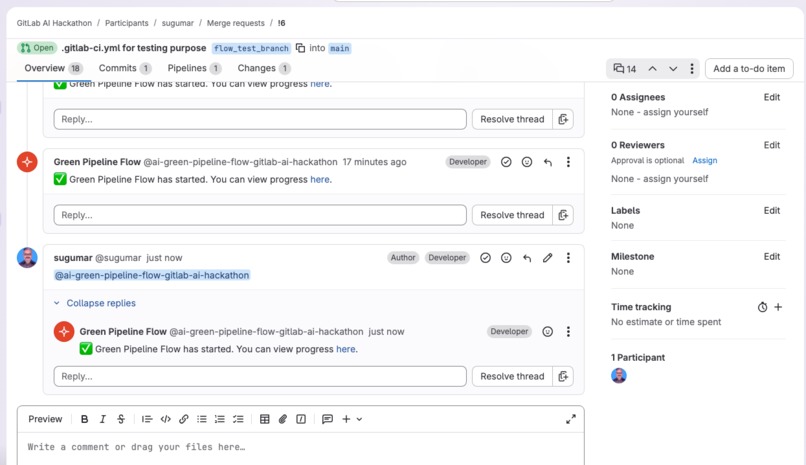Create new issue icon in top thread
This screenshot has width=806, height=465.
[563, 119]
